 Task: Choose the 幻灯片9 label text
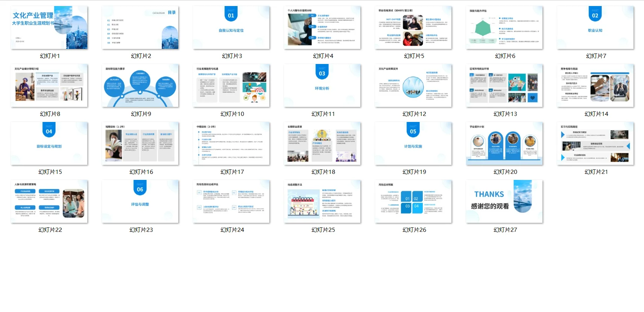point(141,114)
